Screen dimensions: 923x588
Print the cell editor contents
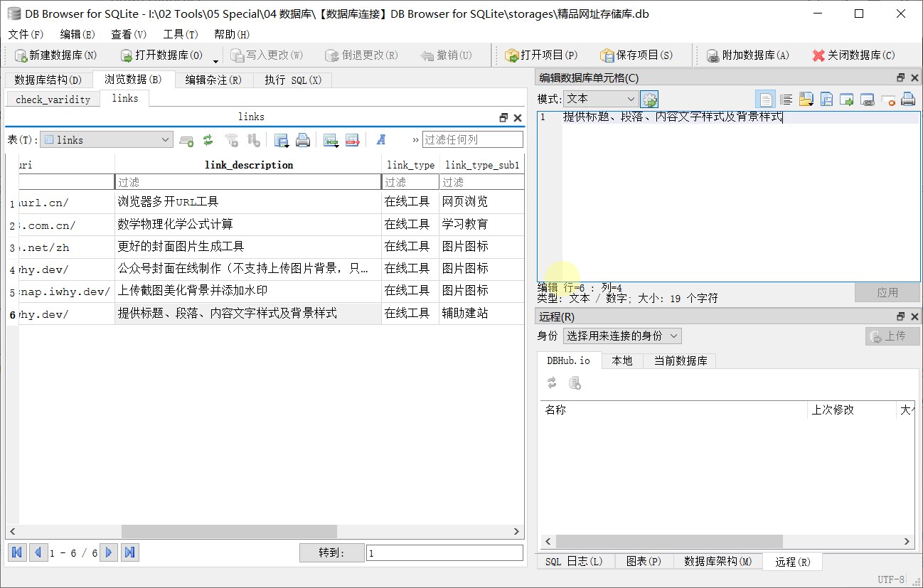coord(908,99)
